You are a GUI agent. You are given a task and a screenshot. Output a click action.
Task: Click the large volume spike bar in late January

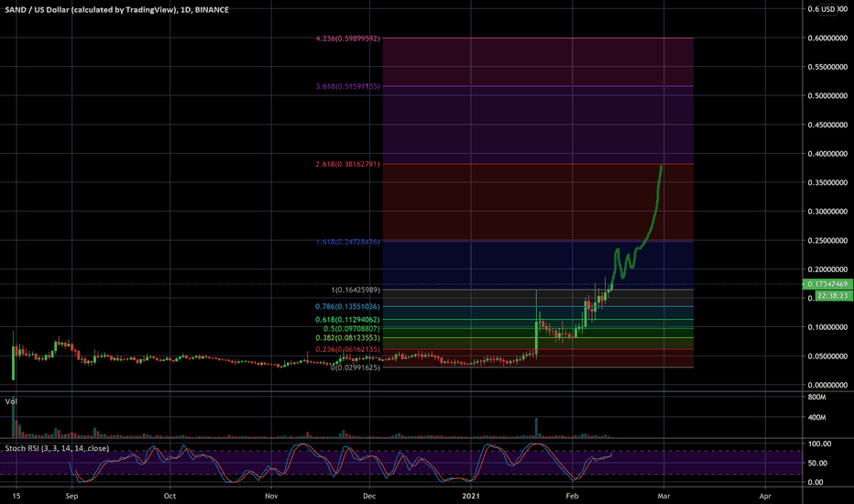tap(536, 428)
